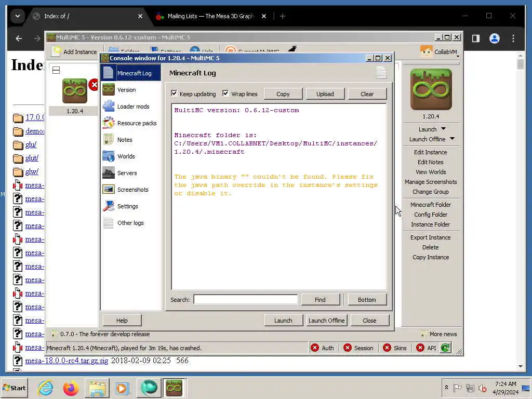
Task: Open the glut/ directory link
Action: coord(32,158)
